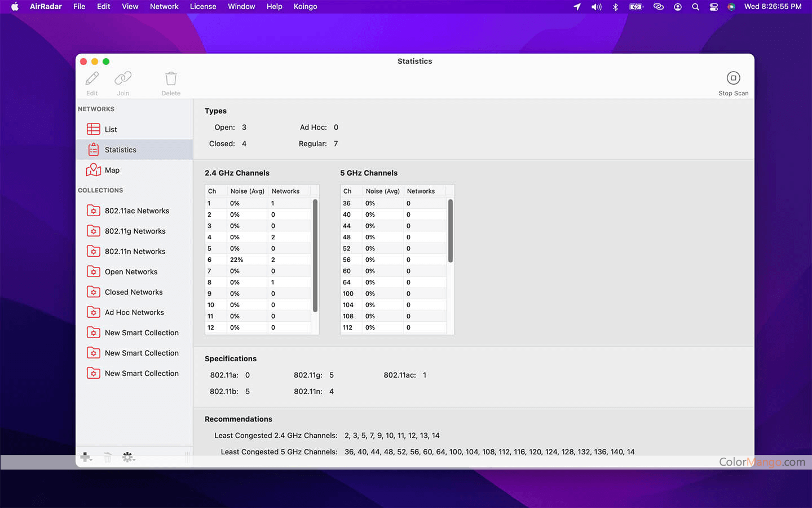812x508 pixels.
Task: Sort 2.4 GHz table by Noise (Avg)
Action: tap(247, 191)
